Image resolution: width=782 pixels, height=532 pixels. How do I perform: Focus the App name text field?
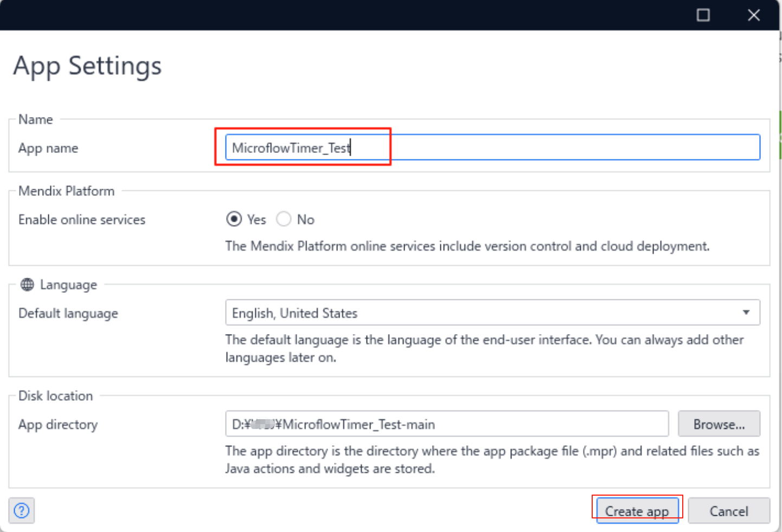[492, 148]
